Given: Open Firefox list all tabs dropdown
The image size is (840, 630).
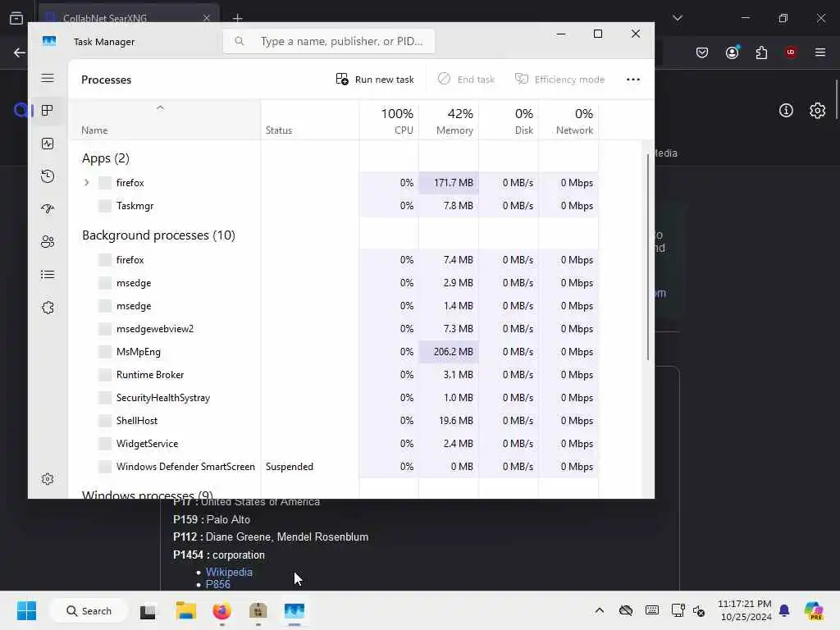Looking at the screenshot, I should coord(678,18).
